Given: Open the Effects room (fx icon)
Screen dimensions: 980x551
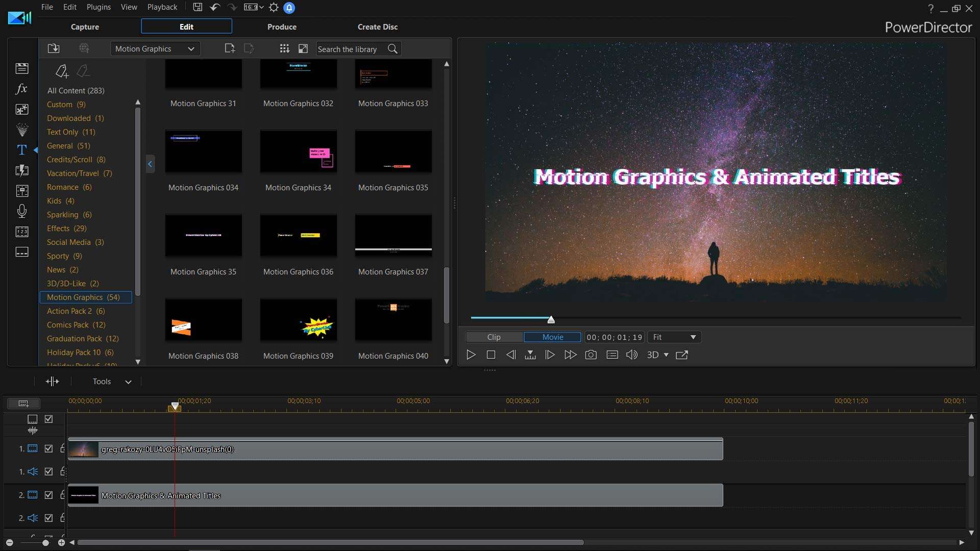Looking at the screenshot, I should (21, 89).
